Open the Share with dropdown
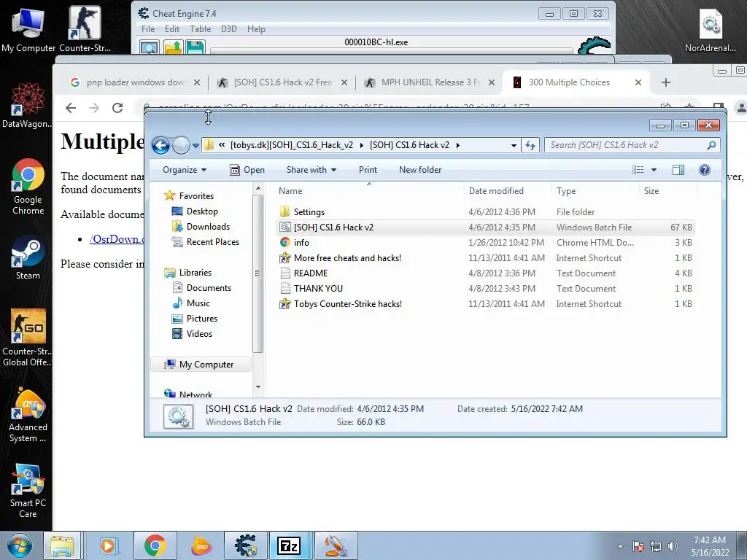747x560 pixels. tap(311, 170)
